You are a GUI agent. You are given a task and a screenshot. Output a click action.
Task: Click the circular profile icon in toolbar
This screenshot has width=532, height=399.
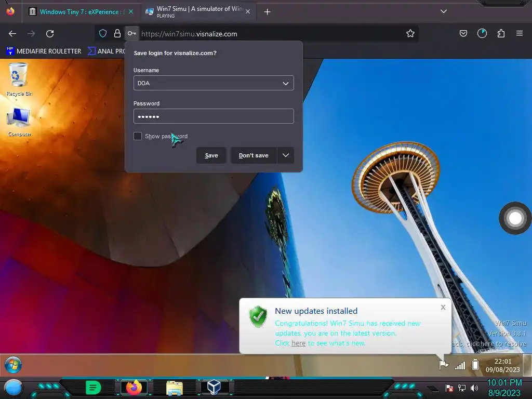point(482,33)
